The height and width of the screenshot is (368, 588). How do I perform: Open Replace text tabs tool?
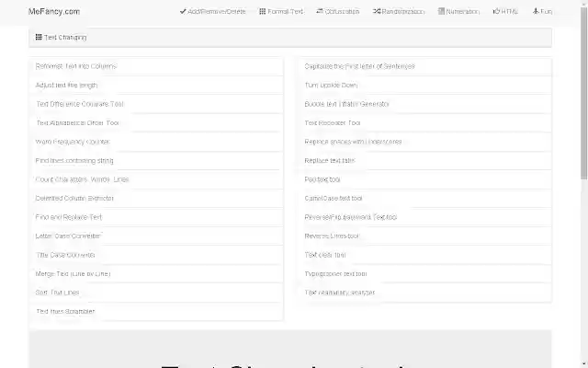[x=330, y=160]
